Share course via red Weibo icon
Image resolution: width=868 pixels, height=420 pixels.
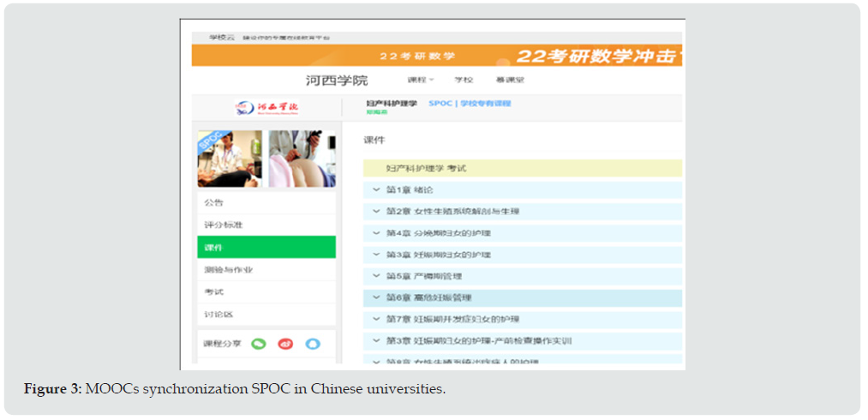tap(285, 344)
